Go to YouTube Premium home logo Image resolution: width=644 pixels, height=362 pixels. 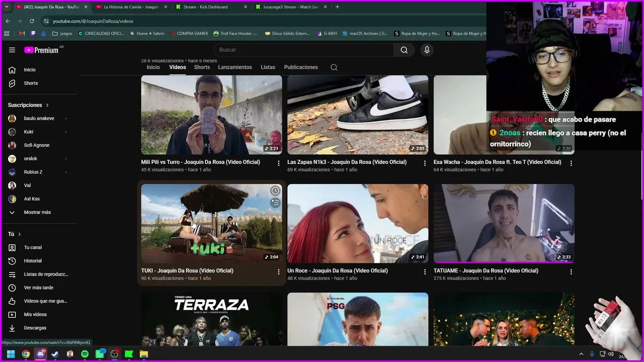click(42, 50)
